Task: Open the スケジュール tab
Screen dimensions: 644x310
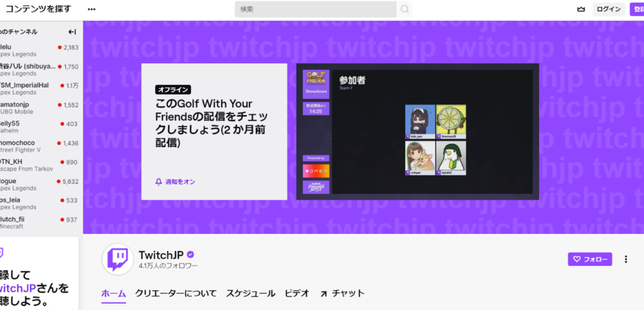Action: [x=251, y=293]
